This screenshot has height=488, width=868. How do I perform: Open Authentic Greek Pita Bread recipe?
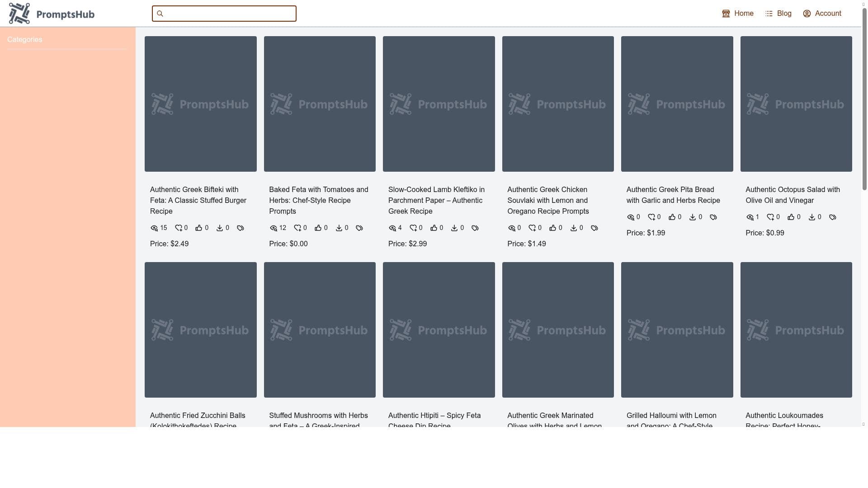(674, 195)
